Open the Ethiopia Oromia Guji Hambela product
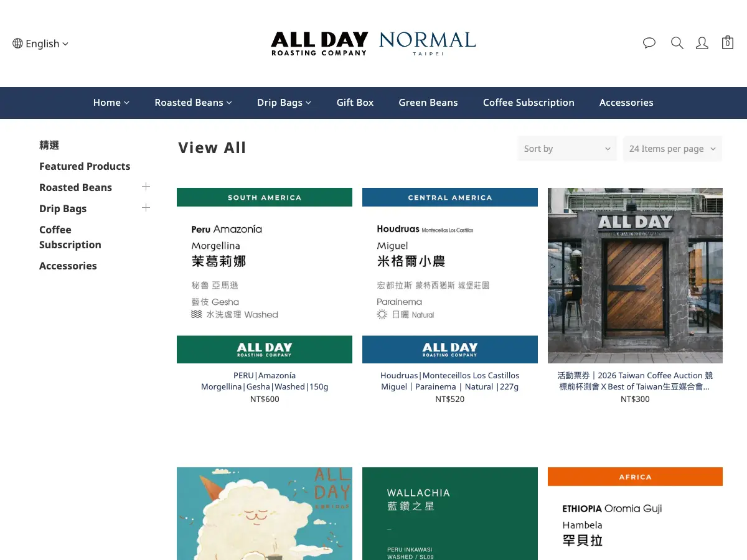The width and height of the screenshot is (747, 560). (x=635, y=513)
